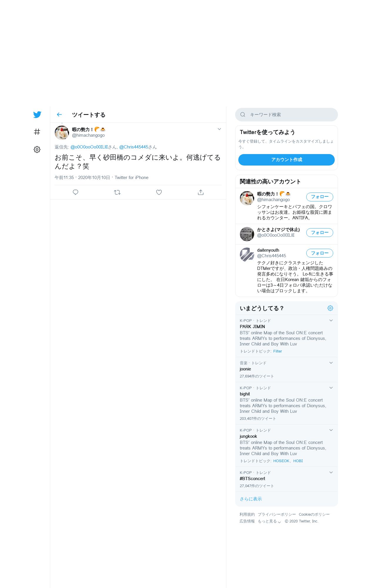Click the さらに表示 link
Viewport: 365px width, 588px height.
pos(251,499)
